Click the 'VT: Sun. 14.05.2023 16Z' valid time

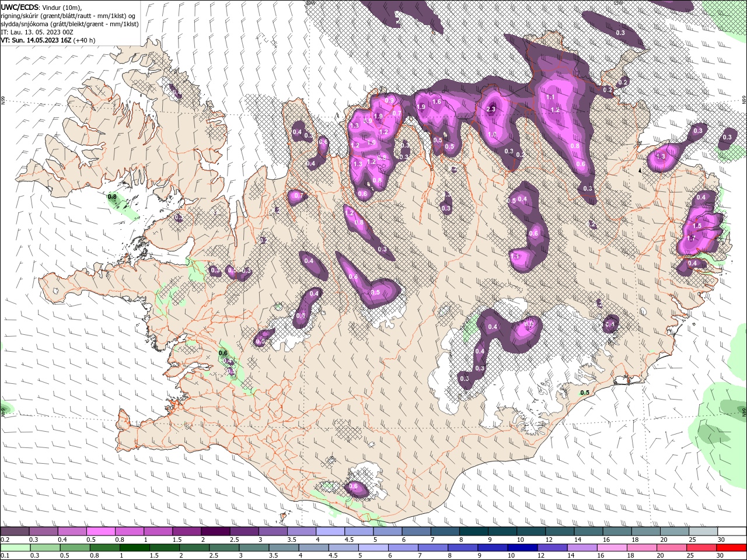36,40
